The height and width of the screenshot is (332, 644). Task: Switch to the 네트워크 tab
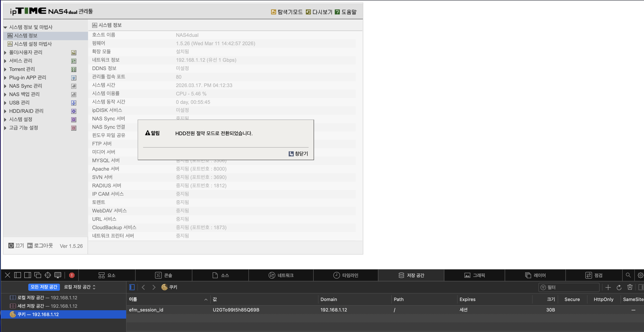281,275
